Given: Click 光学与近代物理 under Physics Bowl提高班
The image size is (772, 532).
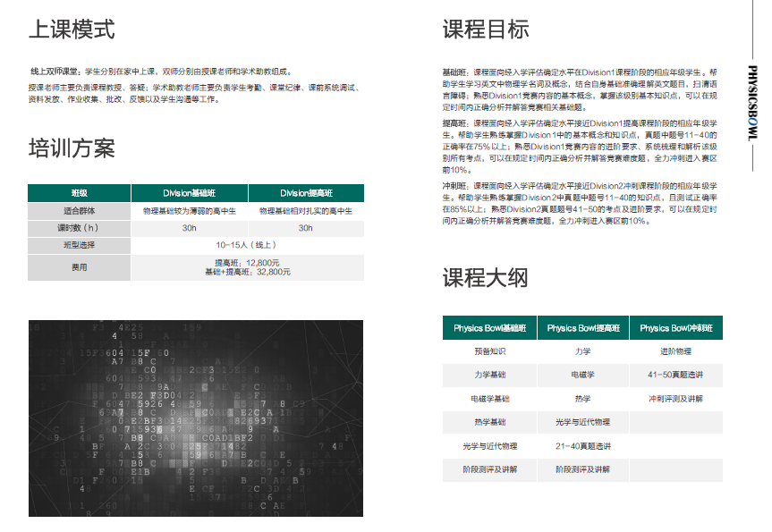Looking at the screenshot, I should pyautogui.click(x=583, y=422).
